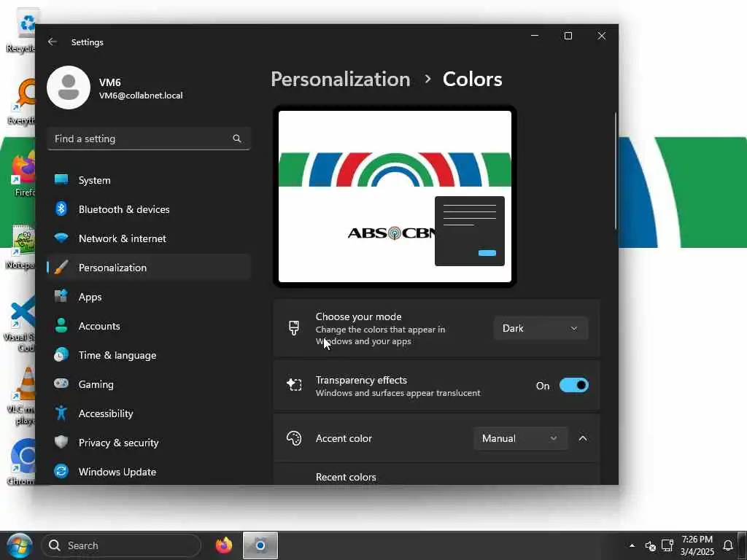Click the muted volume tray icon
747x560 pixels.
(x=650, y=545)
